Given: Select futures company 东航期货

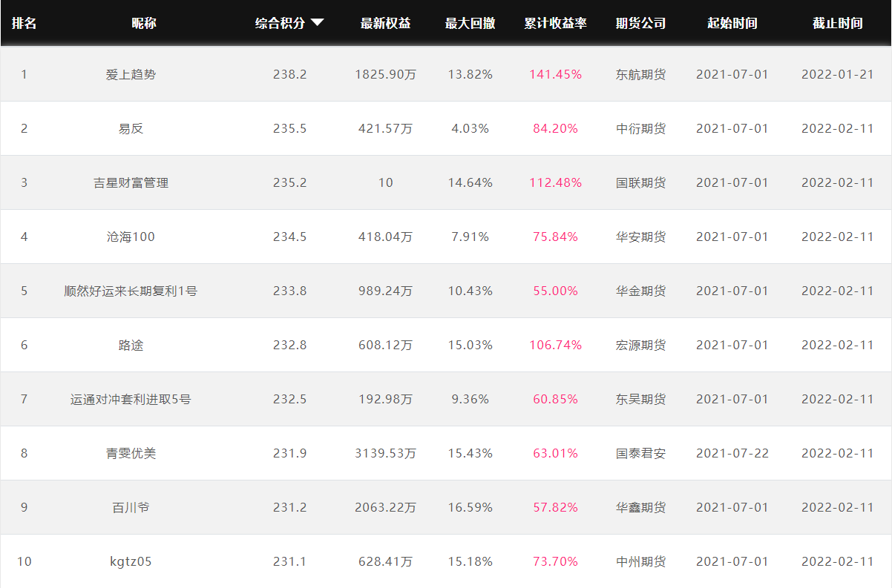Looking at the screenshot, I should tap(640, 74).
